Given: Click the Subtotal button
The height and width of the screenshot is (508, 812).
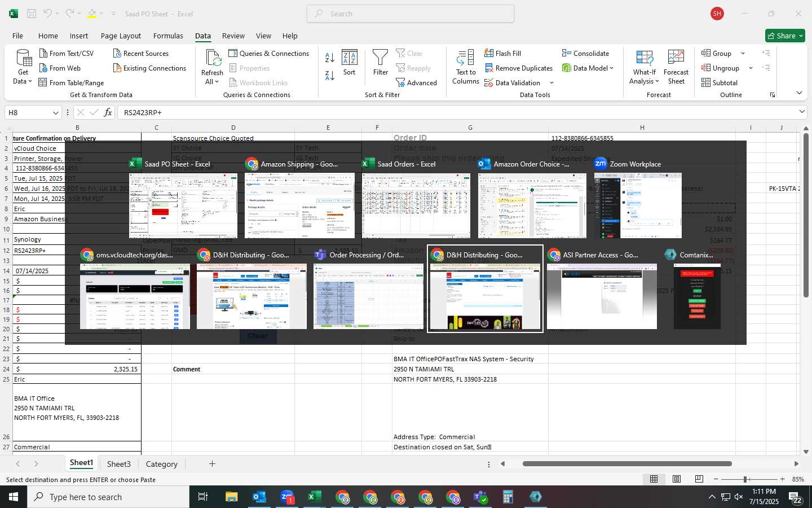Looking at the screenshot, I should (x=720, y=82).
